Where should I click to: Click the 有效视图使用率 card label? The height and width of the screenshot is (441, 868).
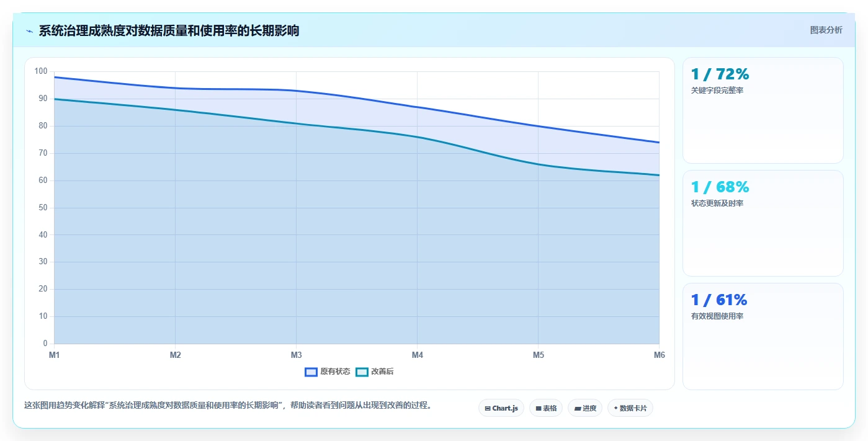pyautogui.click(x=717, y=316)
